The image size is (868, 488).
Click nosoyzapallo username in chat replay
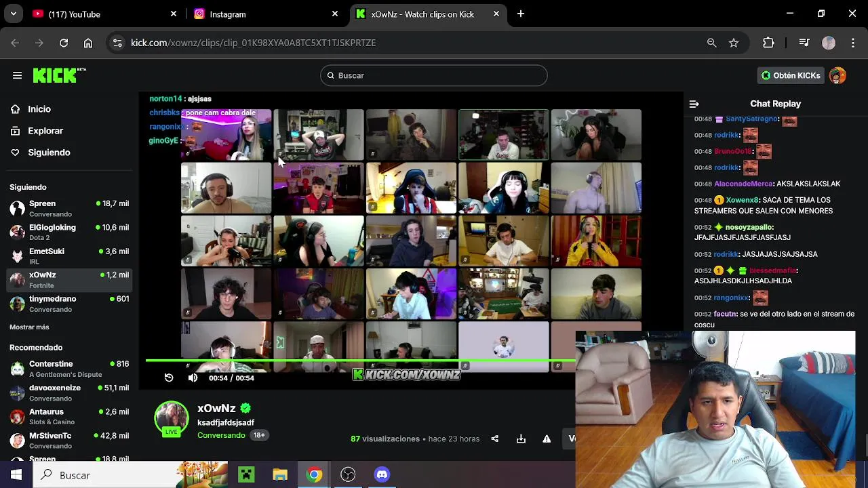tap(749, 227)
